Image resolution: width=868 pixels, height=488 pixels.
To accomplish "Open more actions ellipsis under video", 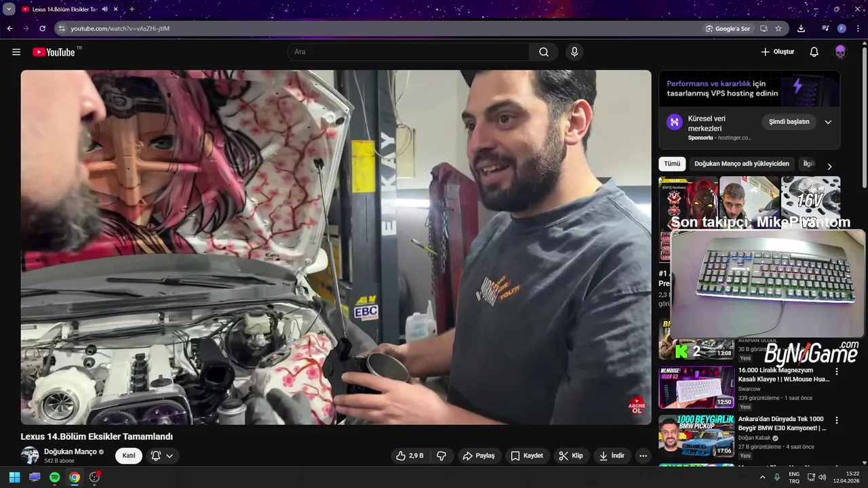I will click(x=643, y=455).
